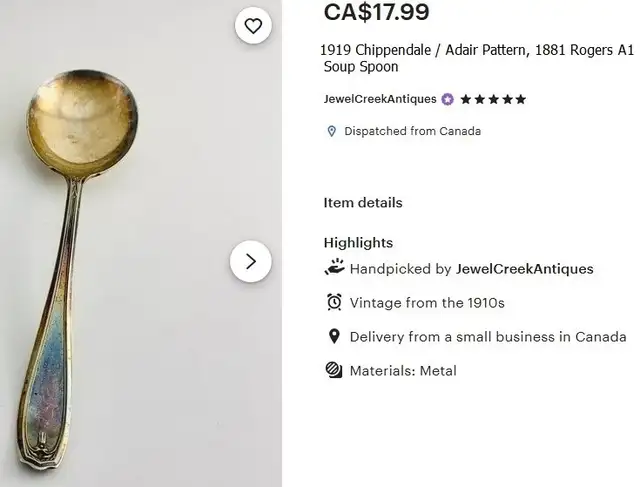
Task: Click Vintage from the 1910s text
Action: point(427,303)
